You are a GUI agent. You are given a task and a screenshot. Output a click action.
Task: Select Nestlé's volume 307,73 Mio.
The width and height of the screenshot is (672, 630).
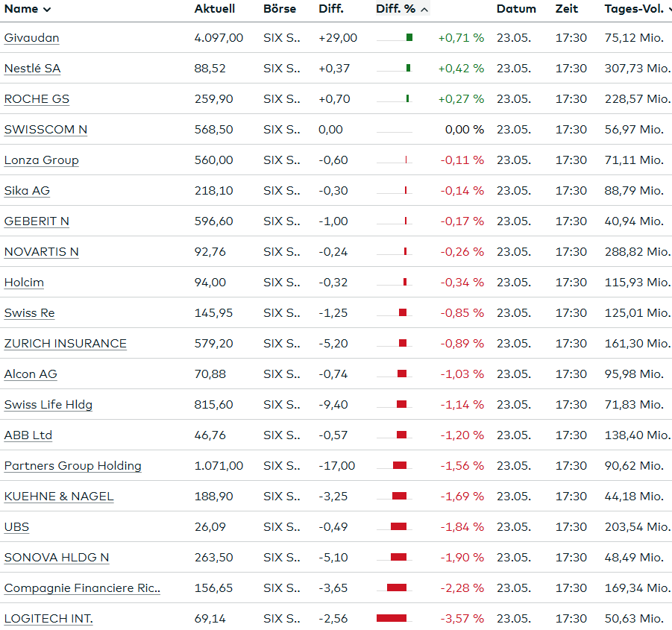point(637,69)
